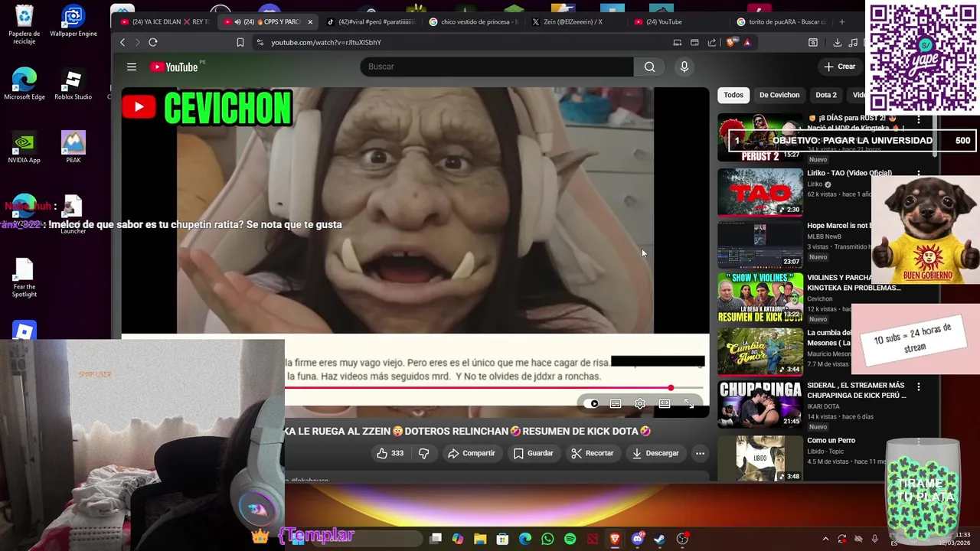Switch to YA ICE DILAN tab
The image size is (980, 551).
(165, 21)
